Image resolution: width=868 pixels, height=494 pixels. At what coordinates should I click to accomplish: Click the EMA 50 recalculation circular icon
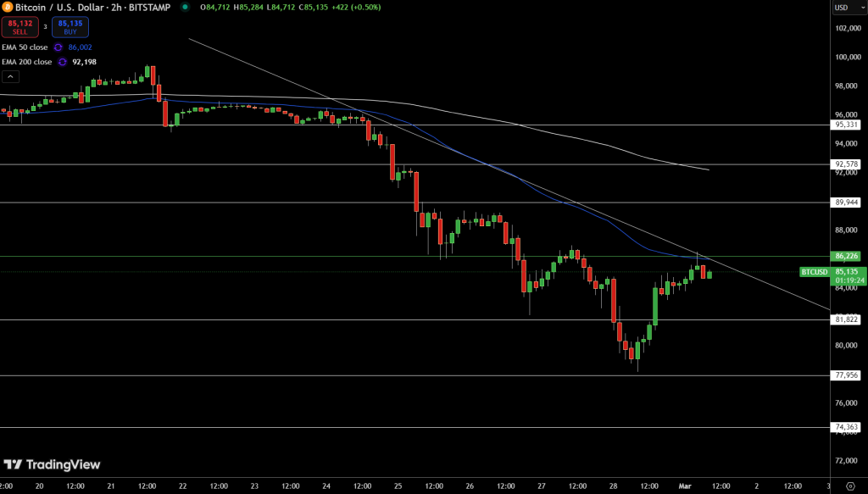(x=58, y=47)
